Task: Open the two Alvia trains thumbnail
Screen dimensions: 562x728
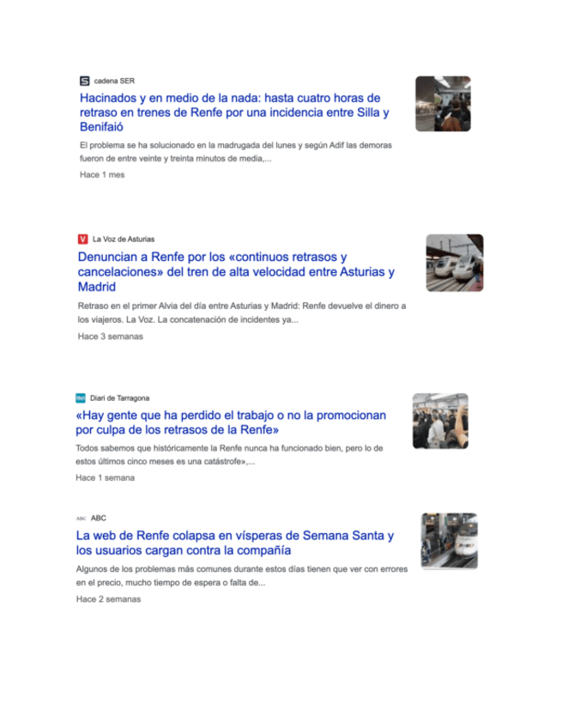Action: pyautogui.click(x=455, y=263)
